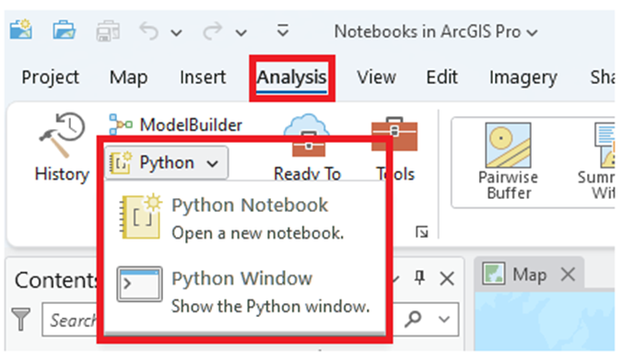Click the Save project icon
The width and height of the screenshot is (622, 364).
point(108,30)
